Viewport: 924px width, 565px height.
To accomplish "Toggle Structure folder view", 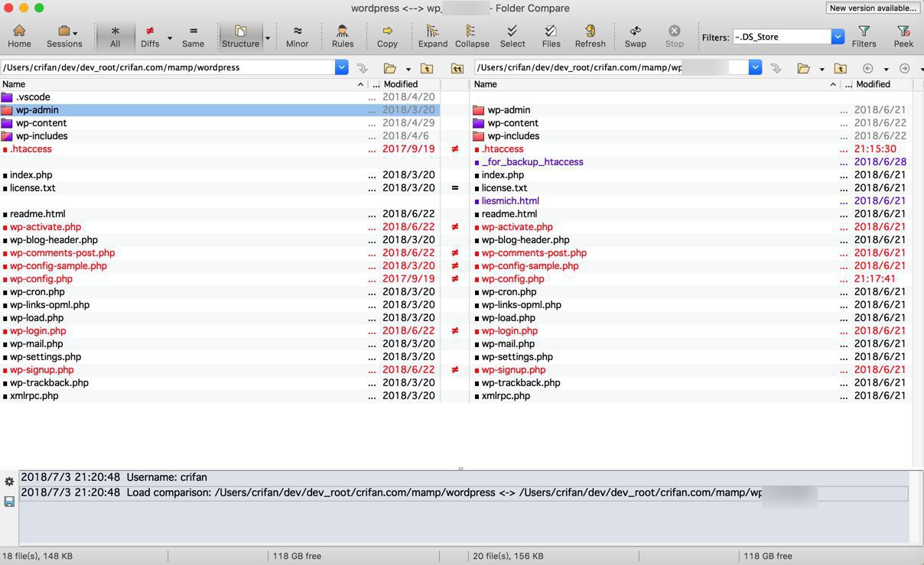I will click(x=240, y=36).
